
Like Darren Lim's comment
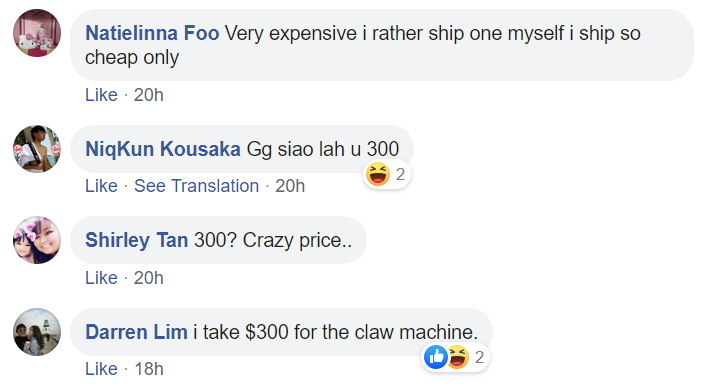(101, 369)
